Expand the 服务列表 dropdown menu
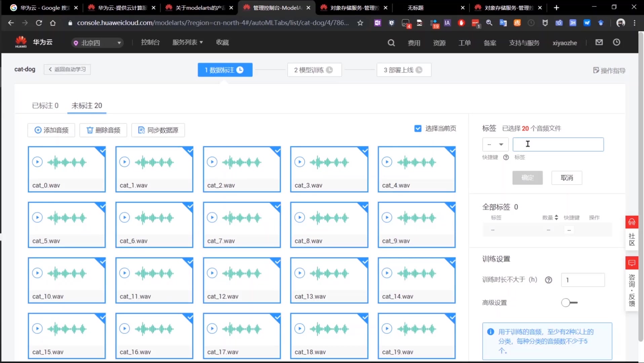The height and width of the screenshot is (363, 644). click(188, 42)
